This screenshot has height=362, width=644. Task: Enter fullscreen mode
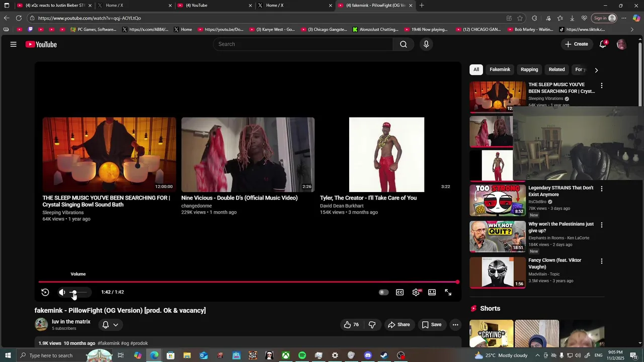pyautogui.click(x=448, y=292)
